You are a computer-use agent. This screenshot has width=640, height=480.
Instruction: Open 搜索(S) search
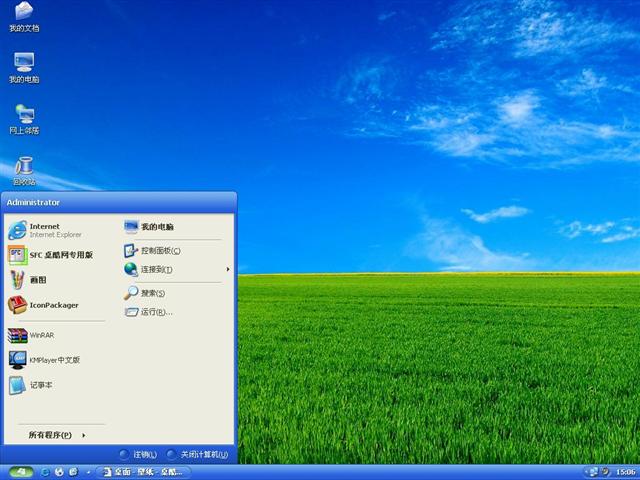tap(177, 293)
